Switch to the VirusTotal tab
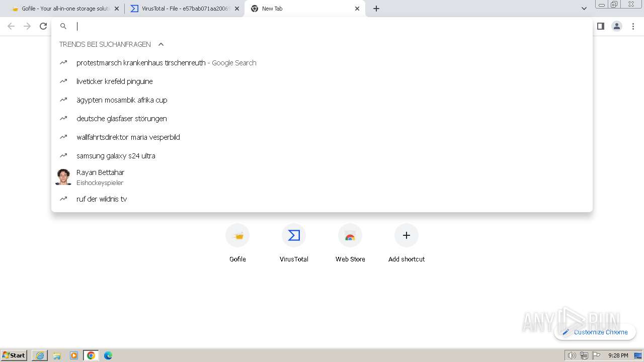This screenshot has height=362, width=644. [185, 9]
